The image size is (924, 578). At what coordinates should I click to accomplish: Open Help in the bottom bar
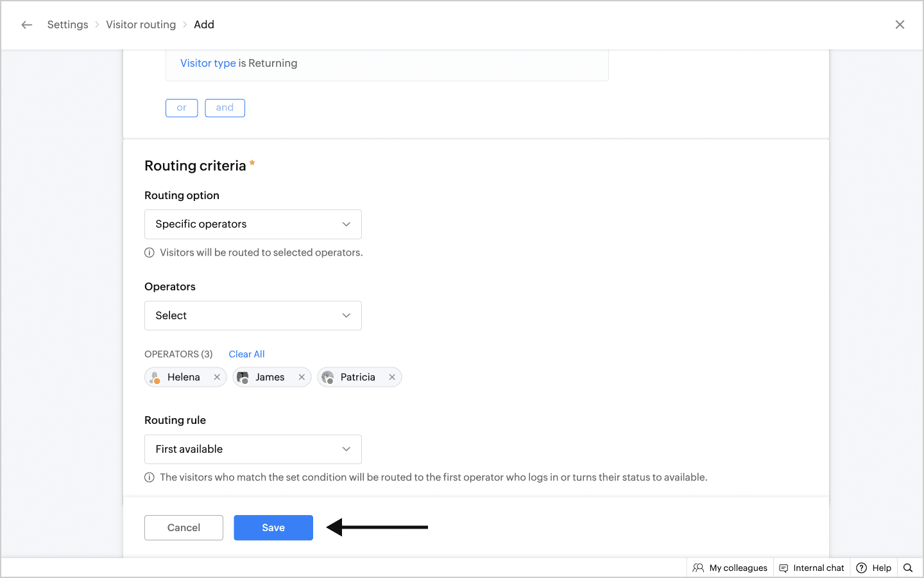[x=874, y=568]
